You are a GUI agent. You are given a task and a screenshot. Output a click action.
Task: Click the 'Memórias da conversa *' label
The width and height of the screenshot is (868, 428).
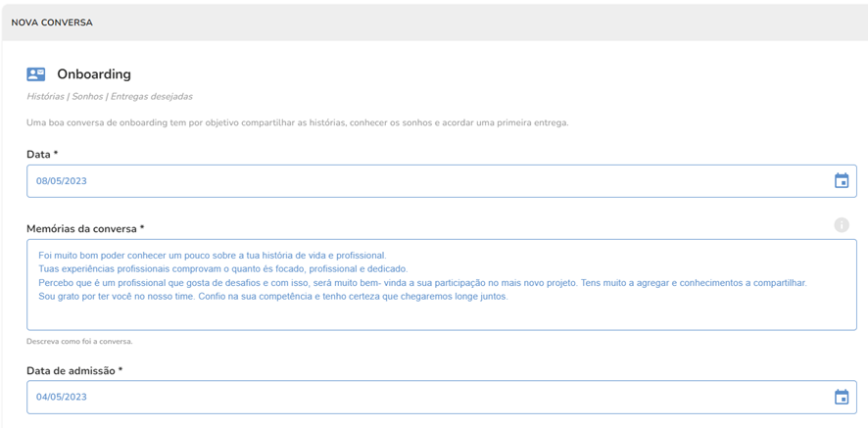tap(85, 229)
